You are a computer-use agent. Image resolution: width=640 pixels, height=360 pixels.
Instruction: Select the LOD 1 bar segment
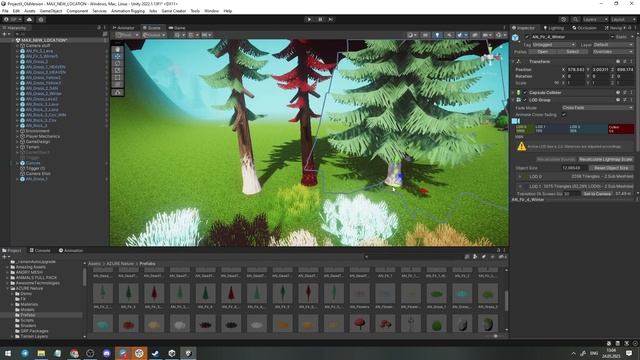[551, 129]
